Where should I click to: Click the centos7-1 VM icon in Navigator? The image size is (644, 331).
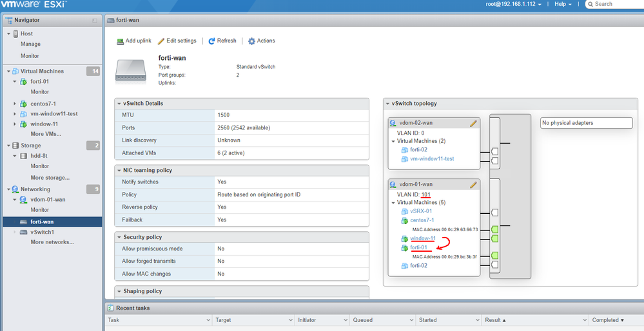coord(24,104)
